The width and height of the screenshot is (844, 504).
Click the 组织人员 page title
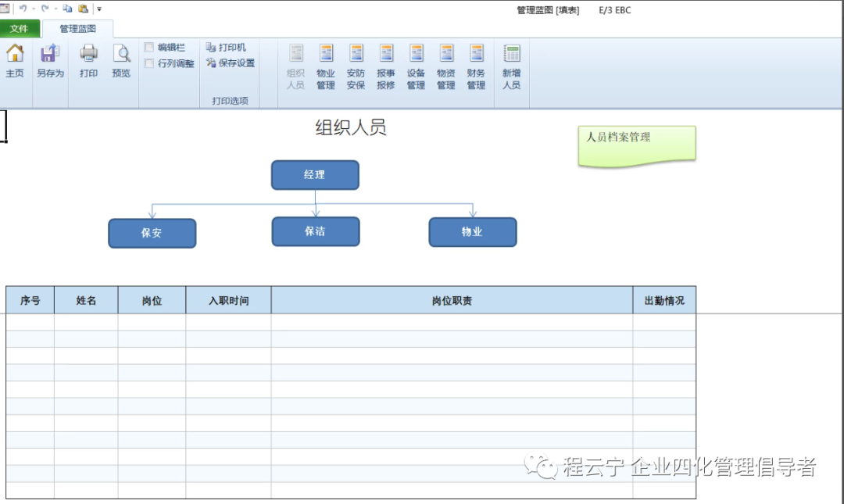point(351,127)
